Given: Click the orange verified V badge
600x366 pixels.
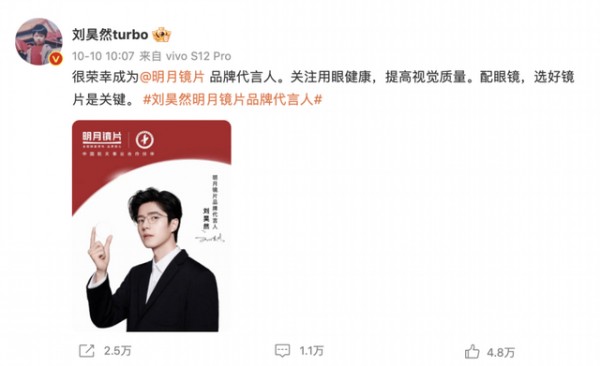Looking at the screenshot, I should pos(56,59).
